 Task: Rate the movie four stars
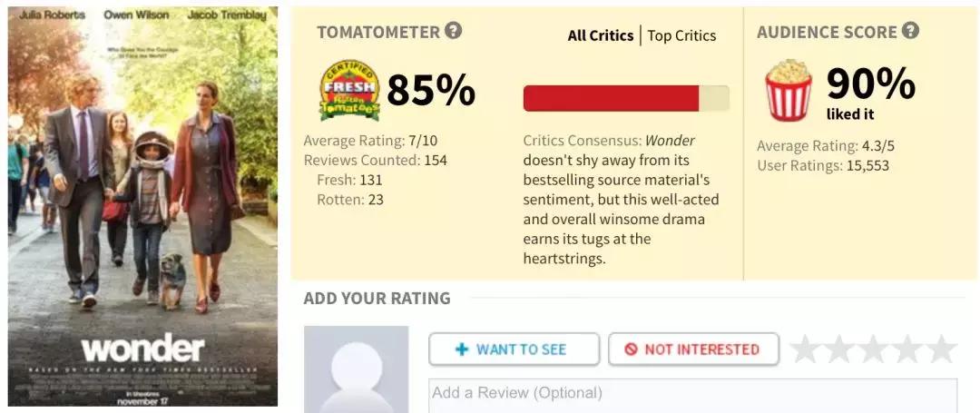[x=906, y=349]
